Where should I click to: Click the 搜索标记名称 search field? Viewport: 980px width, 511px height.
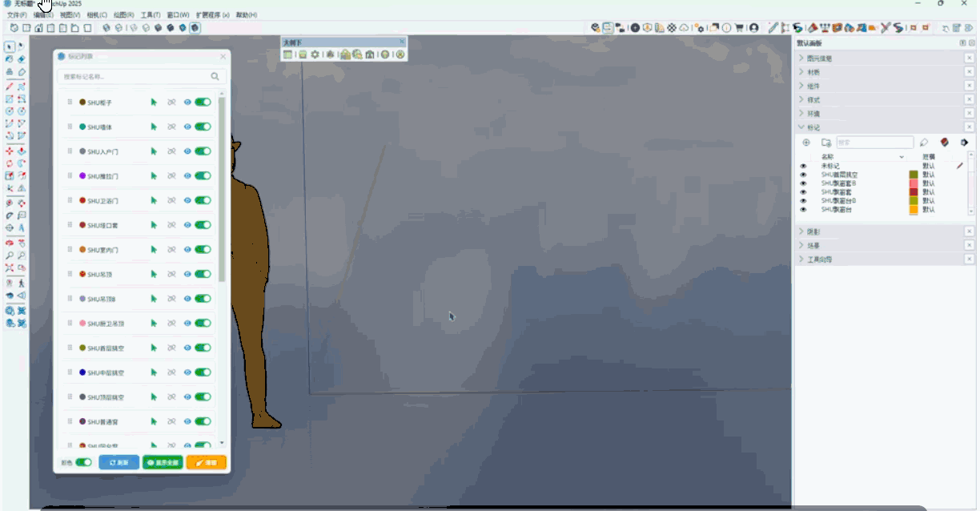(132, 77)
